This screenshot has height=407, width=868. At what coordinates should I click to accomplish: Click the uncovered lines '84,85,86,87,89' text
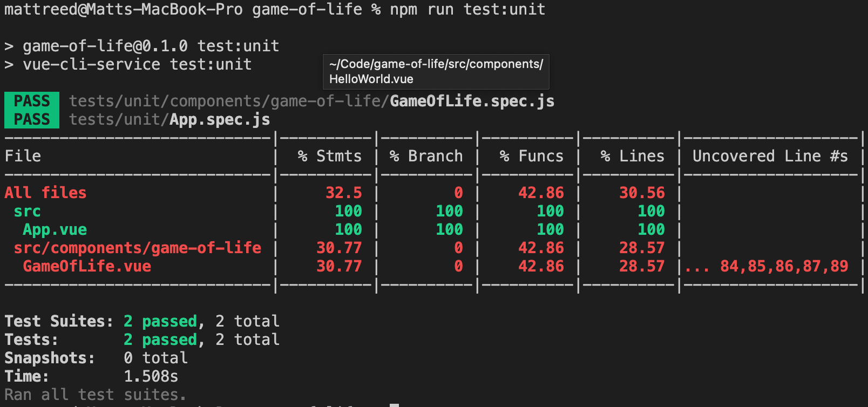point(784,266)
